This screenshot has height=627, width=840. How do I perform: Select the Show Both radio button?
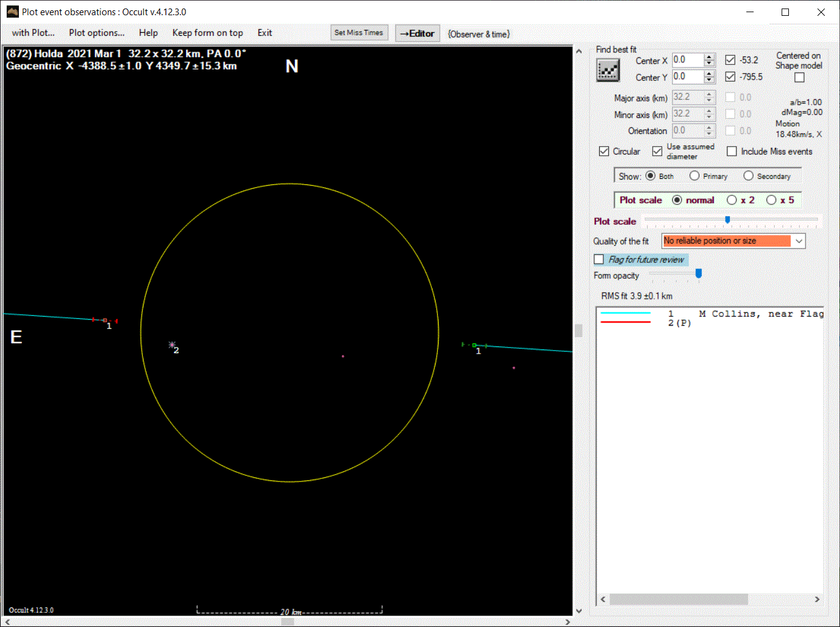pyautogui.click(x=650, y=176)
